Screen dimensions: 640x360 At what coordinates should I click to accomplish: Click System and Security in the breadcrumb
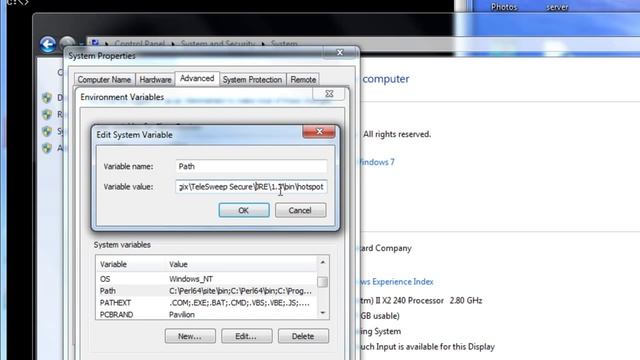218,43
